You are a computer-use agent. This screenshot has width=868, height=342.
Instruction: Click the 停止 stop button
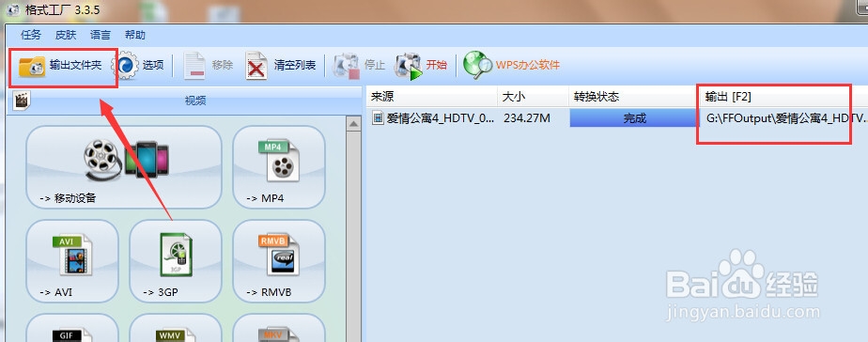coord(359,66)
